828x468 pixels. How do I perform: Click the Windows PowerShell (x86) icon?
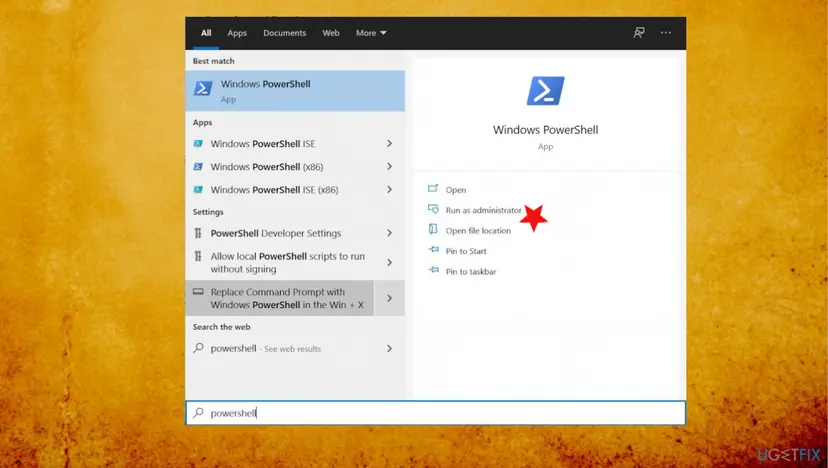[198, 166]
